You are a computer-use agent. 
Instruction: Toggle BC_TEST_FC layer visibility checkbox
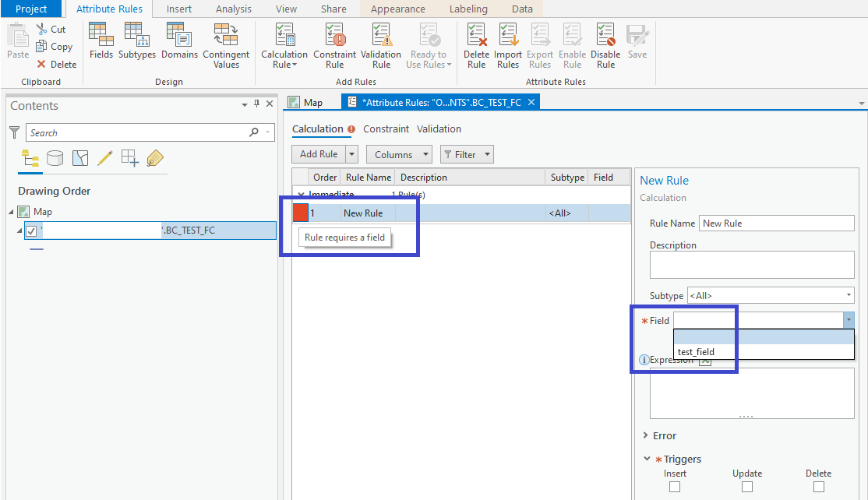click(x=31, y=231)
